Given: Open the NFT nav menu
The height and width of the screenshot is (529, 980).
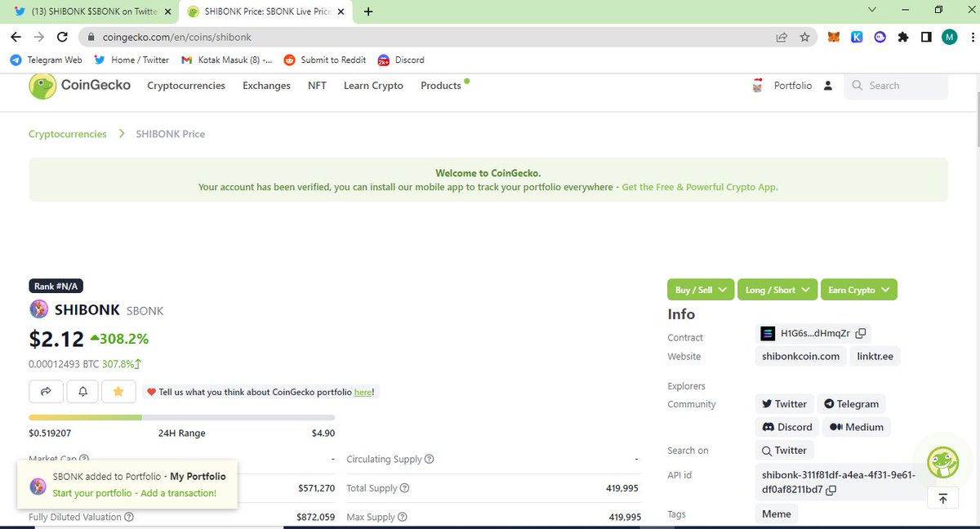Looking at the screenshot, I should click(x=317, y=86).
